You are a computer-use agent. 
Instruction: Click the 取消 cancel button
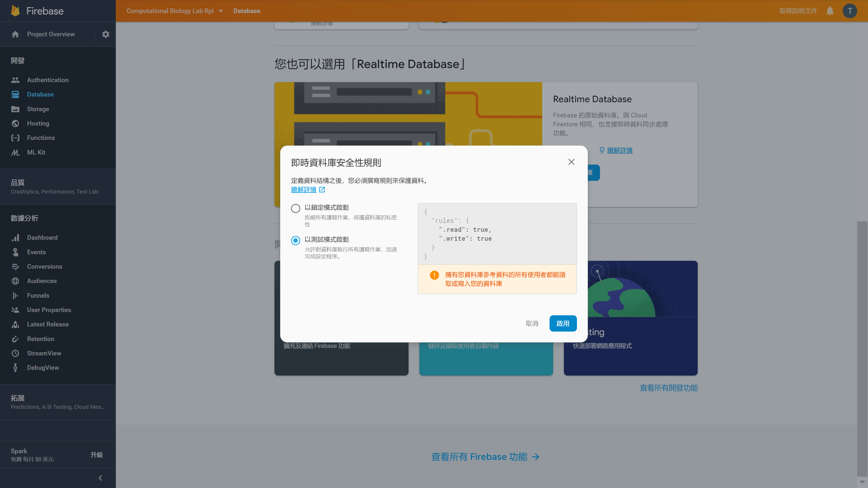[x=532, y=324]
